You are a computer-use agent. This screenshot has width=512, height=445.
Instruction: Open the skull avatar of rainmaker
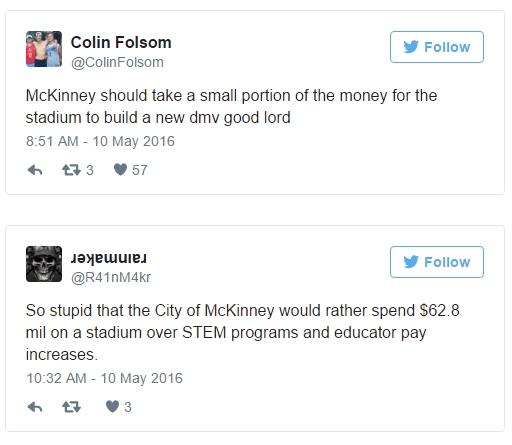(x=44, y=264)
